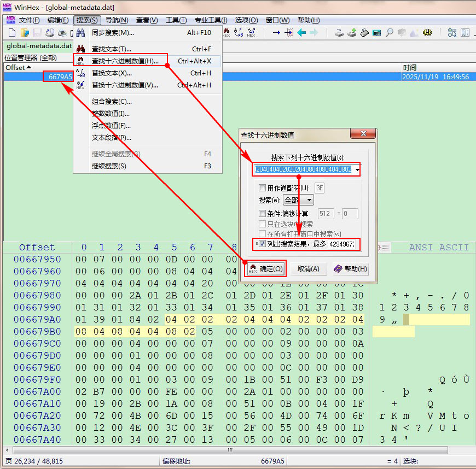Select the 6679A5 search result row
The image size is (476, 469).
point(60,77)
